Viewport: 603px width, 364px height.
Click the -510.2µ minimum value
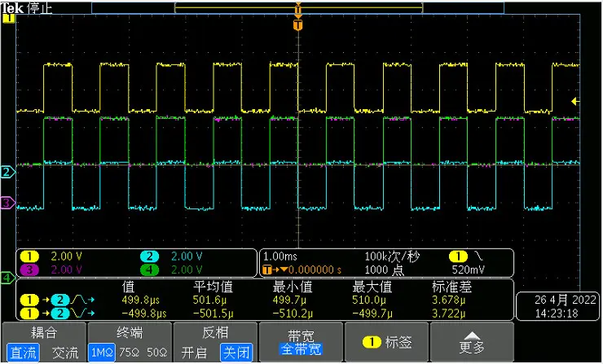(x=293, y=314)
